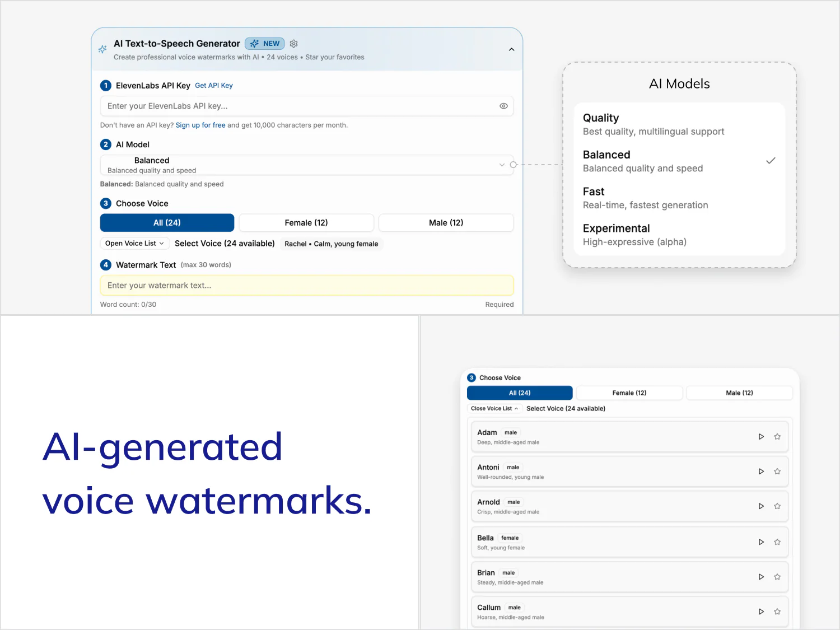Click into the watermark text field
840x630 pixels.
pos(307,286)
